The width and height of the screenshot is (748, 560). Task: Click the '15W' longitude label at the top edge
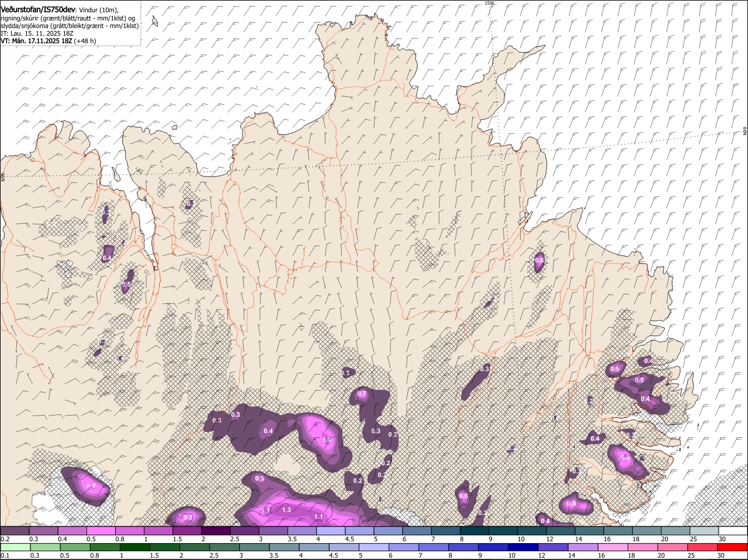point(489,3)
